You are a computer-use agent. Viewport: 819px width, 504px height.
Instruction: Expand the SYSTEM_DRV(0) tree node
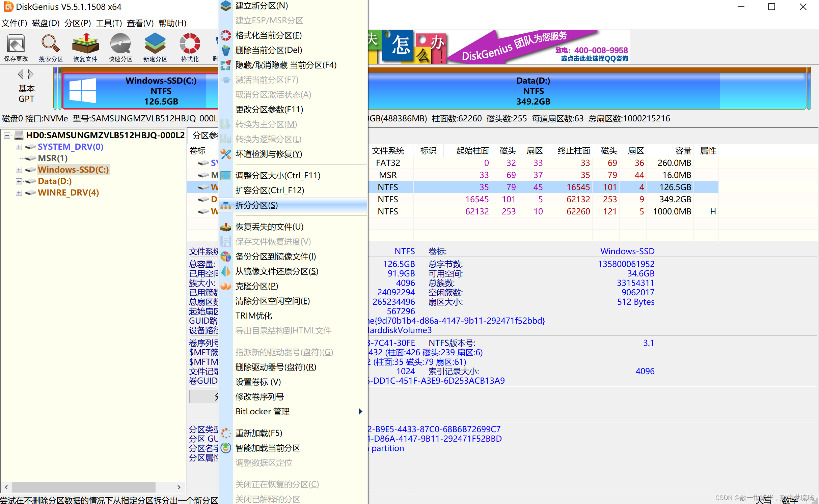(x=19, y=147)
